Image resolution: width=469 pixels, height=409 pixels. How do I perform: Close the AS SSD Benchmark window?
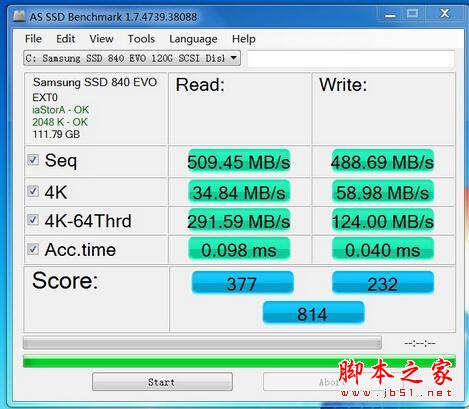click(444, 14)
